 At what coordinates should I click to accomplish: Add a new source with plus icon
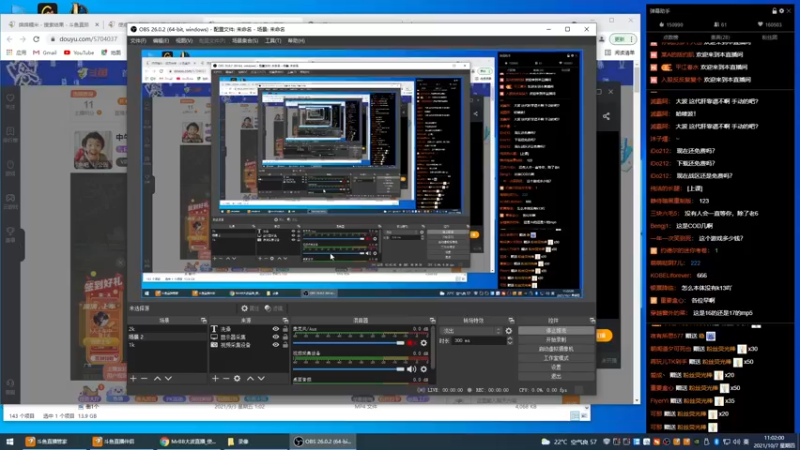(215, 379)
